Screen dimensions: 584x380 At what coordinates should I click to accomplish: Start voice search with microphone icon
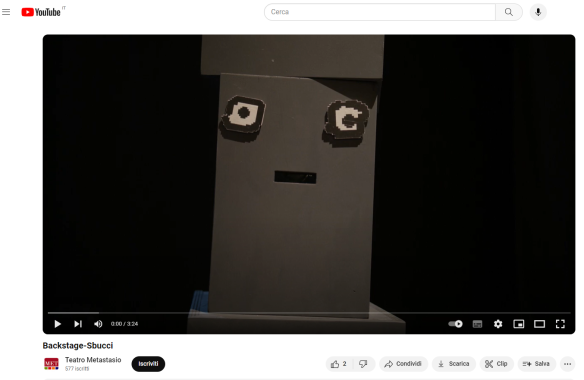[x=538, y=12]
